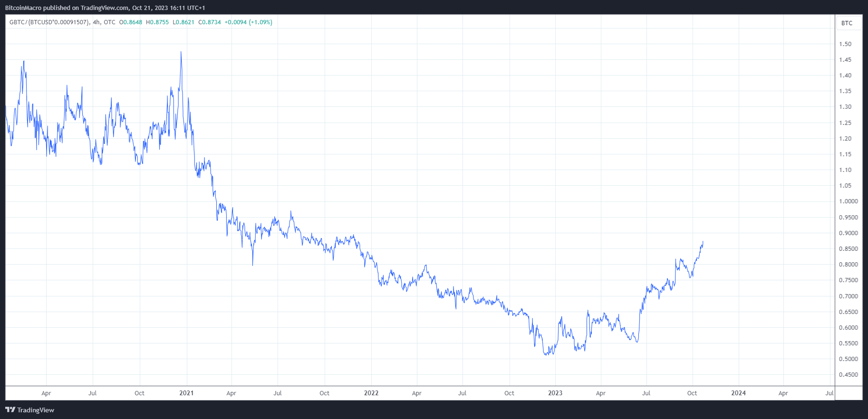
Task: Click the 0.7000 price axis label
Action: pyautogui.click(x=849, y=296)
